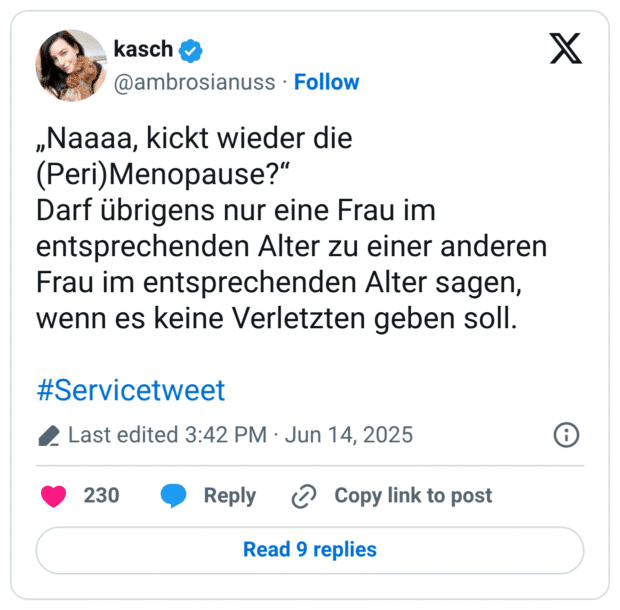Click the pink heart like icon
This screenshot has width=620, height=610.
[53, 495]
